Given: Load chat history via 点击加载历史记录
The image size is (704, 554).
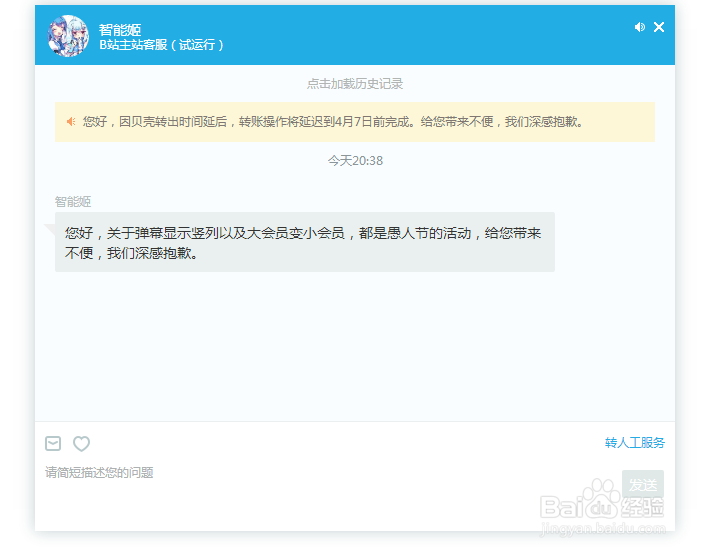Looking at the screenshot, I should click(355, 84).
